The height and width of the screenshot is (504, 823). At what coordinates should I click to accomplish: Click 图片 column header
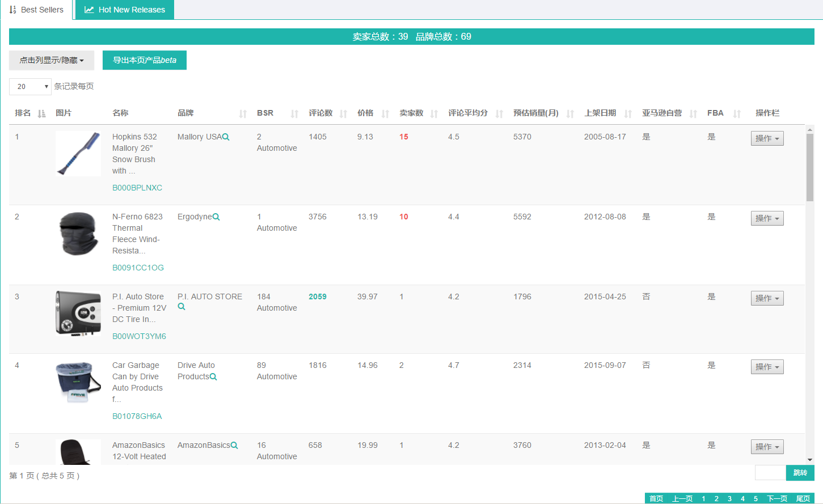pos(64,113)
